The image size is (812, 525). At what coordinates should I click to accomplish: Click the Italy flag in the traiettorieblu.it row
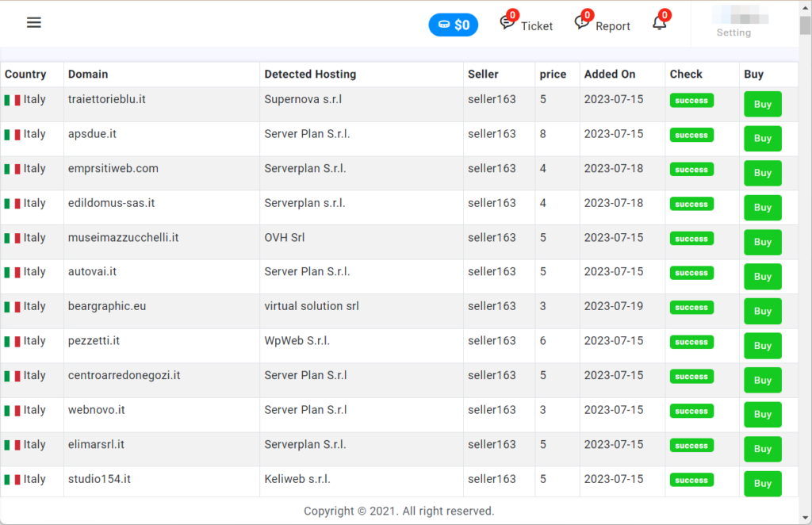pyautogui.click(x=12, y=100)
